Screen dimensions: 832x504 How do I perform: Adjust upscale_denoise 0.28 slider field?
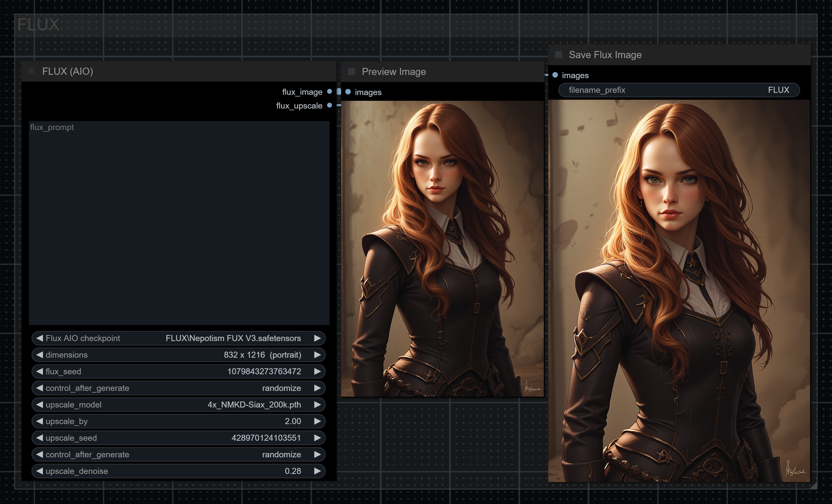[178, 471]
